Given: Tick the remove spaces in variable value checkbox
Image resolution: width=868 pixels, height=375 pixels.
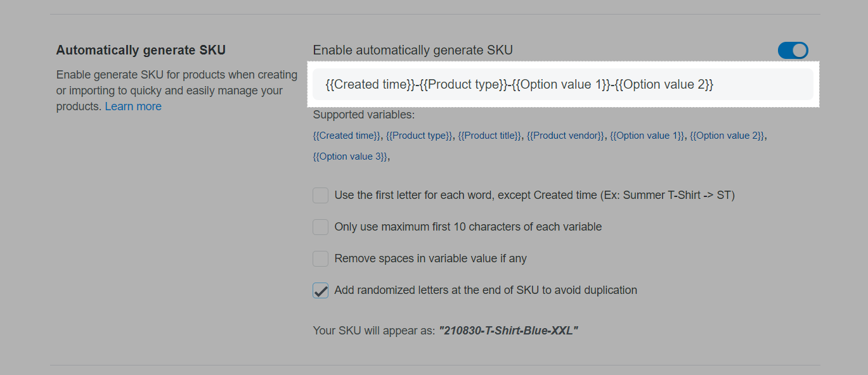Looking at the screenshot, I should point(321,258).
